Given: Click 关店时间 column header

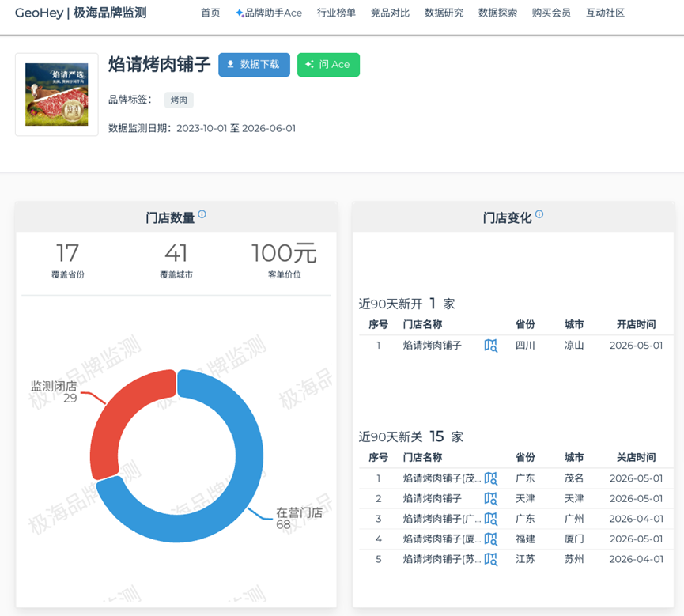Looking at the screenshot, I should 636,457.
